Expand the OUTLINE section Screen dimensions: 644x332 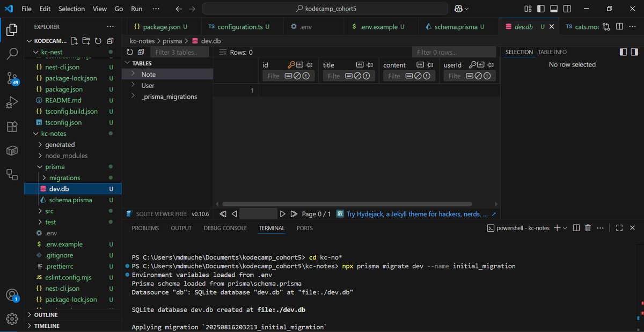click(x=30, y=315)
